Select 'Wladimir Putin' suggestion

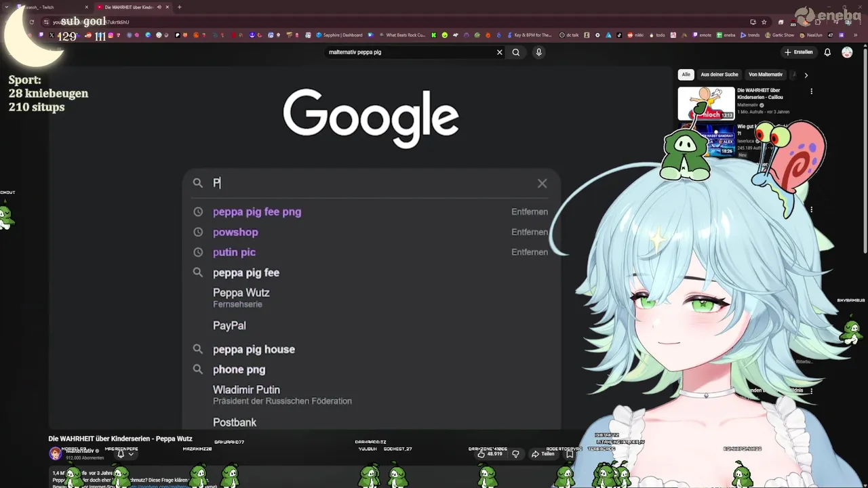click(x=282, y=394)
